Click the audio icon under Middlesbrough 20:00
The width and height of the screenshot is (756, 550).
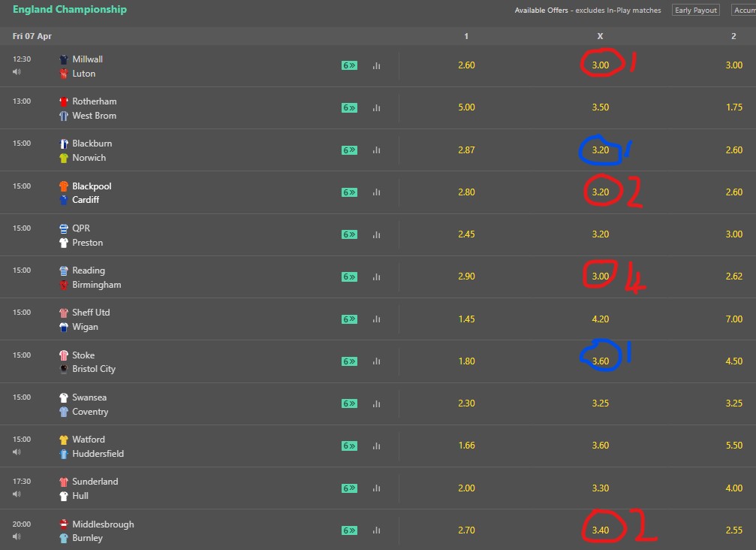pyautogui.click(x=17, y=536)
